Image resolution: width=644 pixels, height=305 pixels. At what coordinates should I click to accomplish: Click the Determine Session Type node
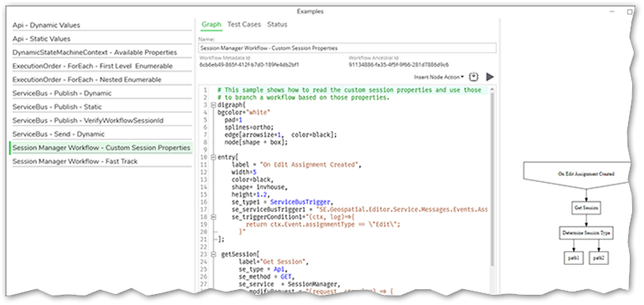point(586,233)
